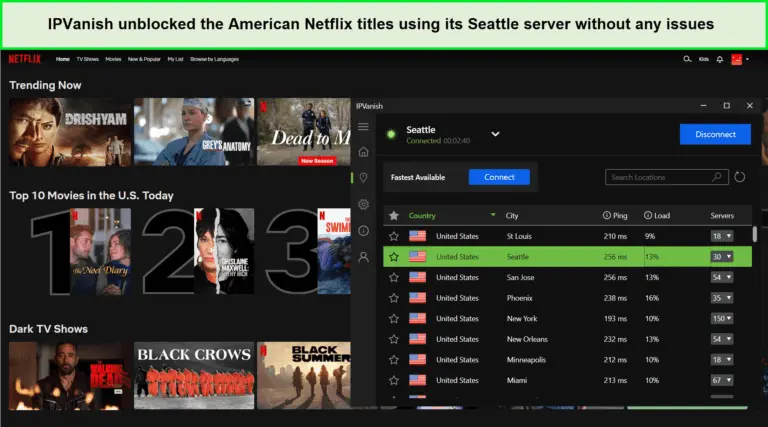Open the account profile icon in IPVanish sidebar
Screen dimensions: 768x427
pyautogui.click(x=363, y=257)
